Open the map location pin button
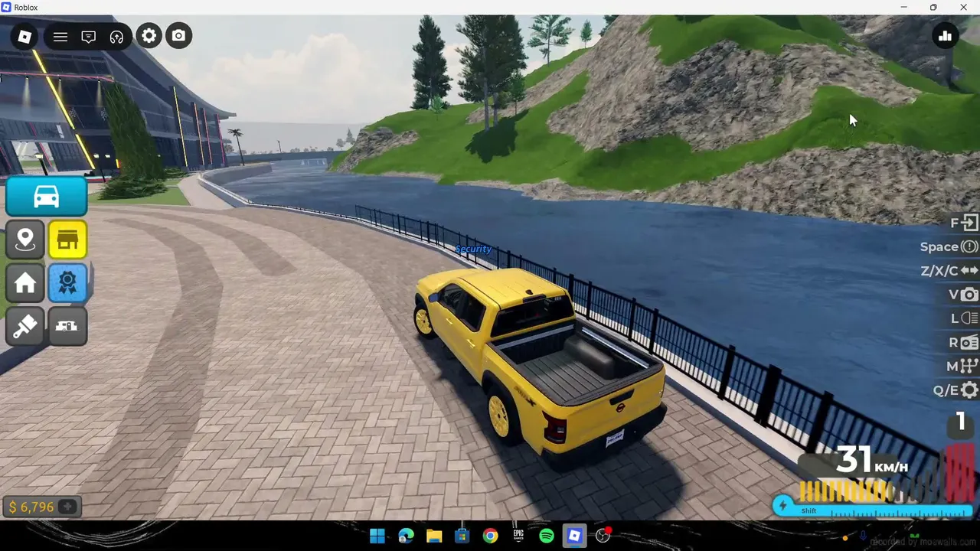 [24, 240]
